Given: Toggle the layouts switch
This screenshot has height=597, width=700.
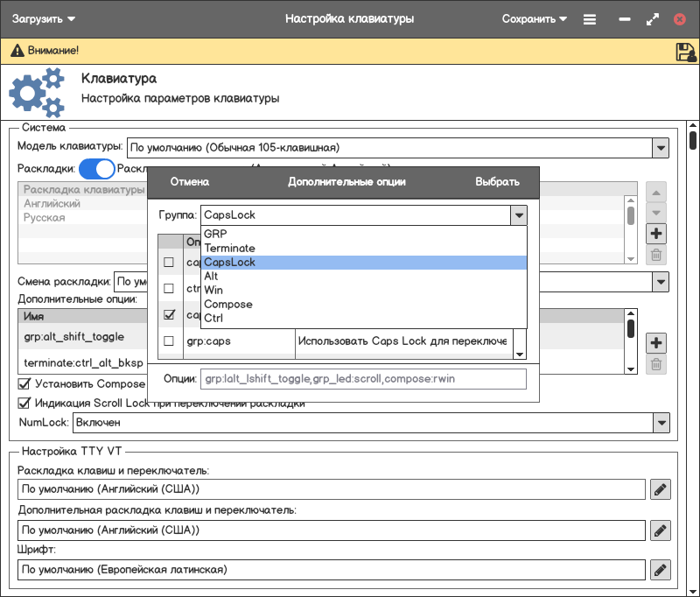Looking at the screenshot, I should 96,168.
